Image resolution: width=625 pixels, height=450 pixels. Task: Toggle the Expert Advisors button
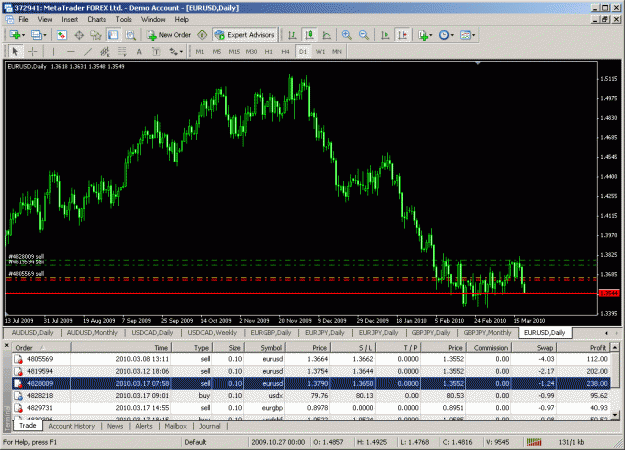tap(245, 35)
